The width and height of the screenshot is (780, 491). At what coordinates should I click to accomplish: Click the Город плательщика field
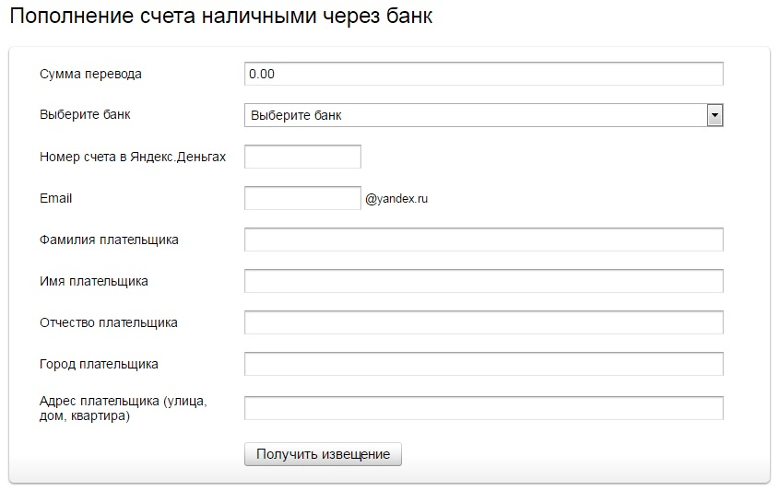click(x=484, y=364)
